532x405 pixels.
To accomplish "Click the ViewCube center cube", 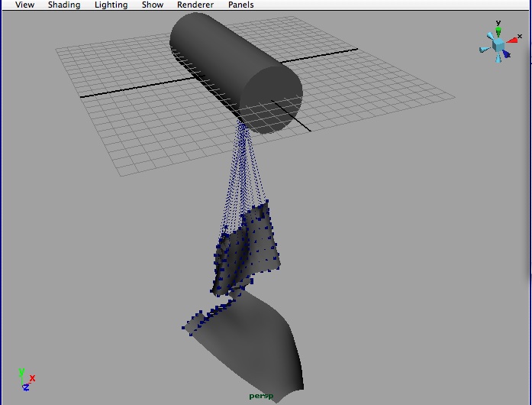I will coord(498,45).
